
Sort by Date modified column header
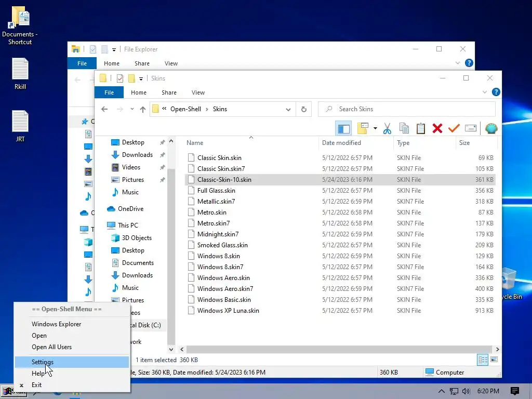[356, 143]
